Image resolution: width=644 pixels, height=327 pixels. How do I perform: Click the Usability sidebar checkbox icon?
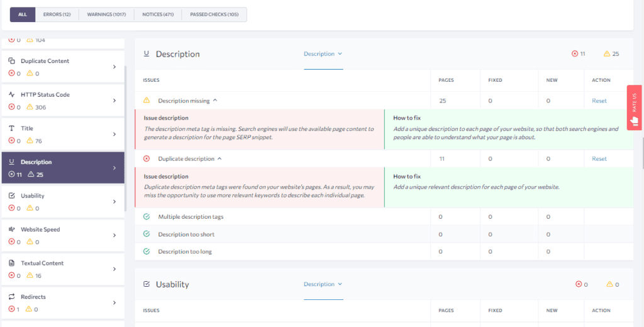[11, 196]
